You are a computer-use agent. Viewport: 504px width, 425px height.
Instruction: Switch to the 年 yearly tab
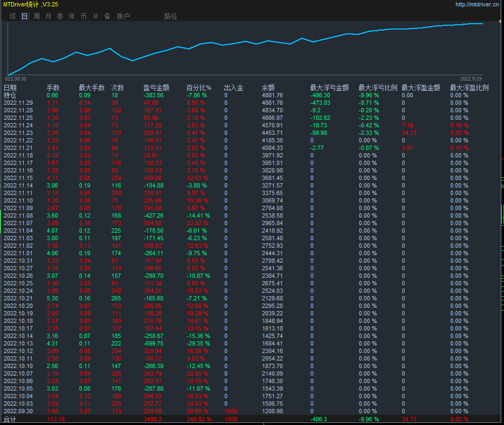[x=72, y=16]
